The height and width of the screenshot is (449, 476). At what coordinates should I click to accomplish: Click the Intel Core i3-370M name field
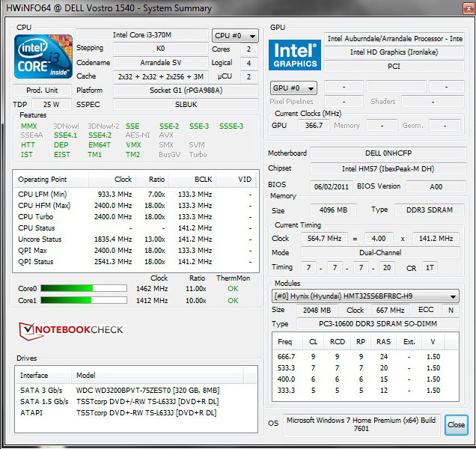pyautogui.click(x=142, y=35)
